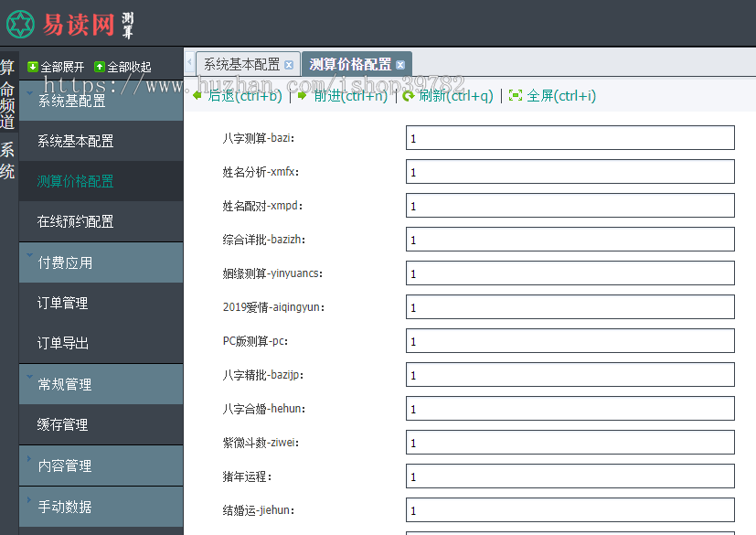Click the 八字测算-bazi price field
The height and width of the screenshot is (535, 756).
pos(570,138)
